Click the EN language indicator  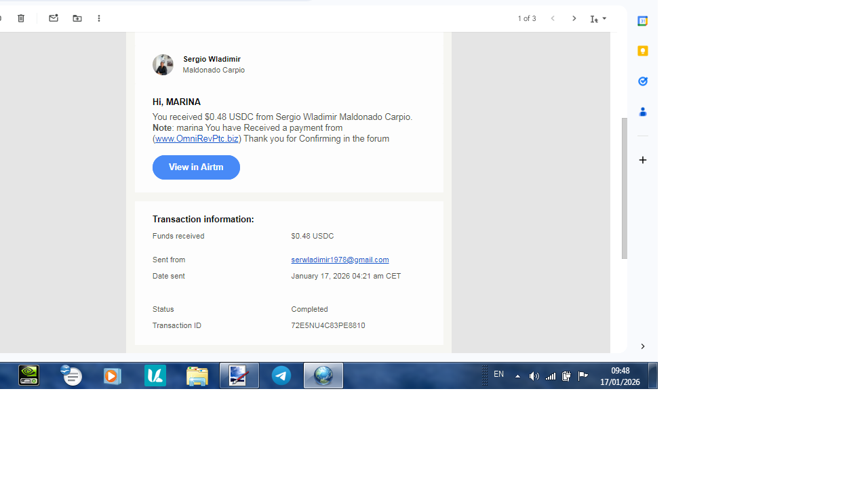(x=498, y=375)
